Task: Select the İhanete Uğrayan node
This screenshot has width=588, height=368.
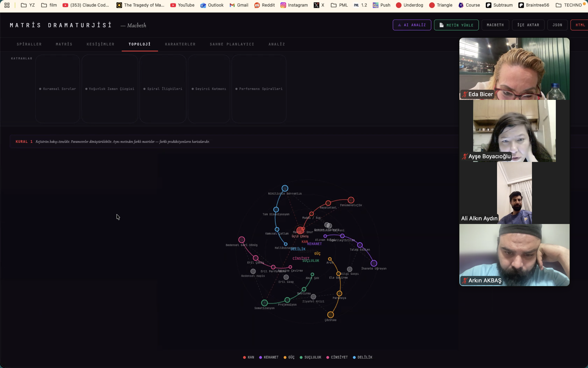Action: click(x=373, y=263)
